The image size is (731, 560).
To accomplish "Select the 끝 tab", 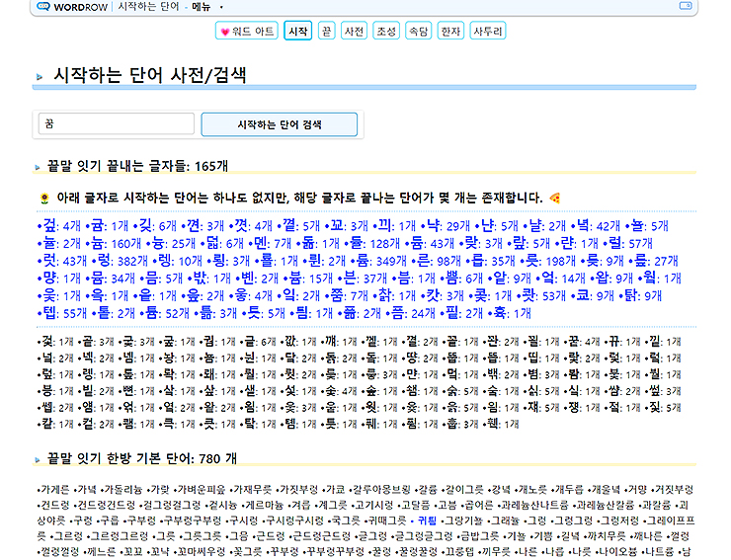I will point(326,32).
